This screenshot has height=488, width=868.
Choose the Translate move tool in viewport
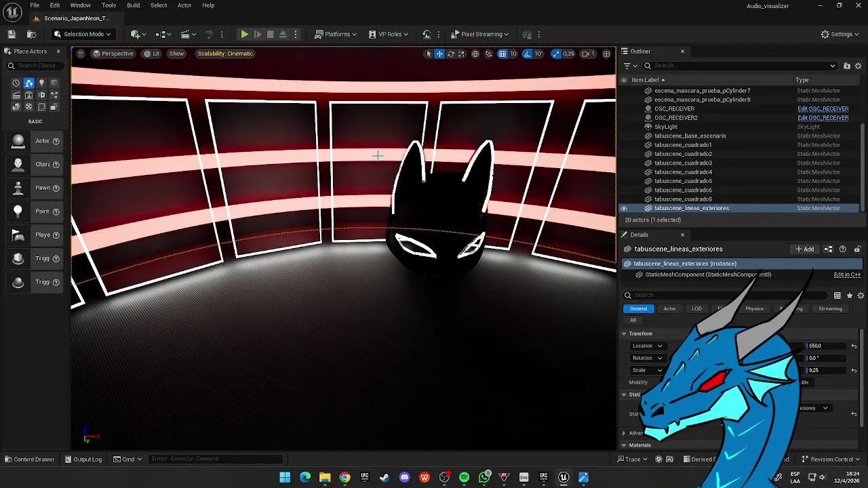pos(439,54)
